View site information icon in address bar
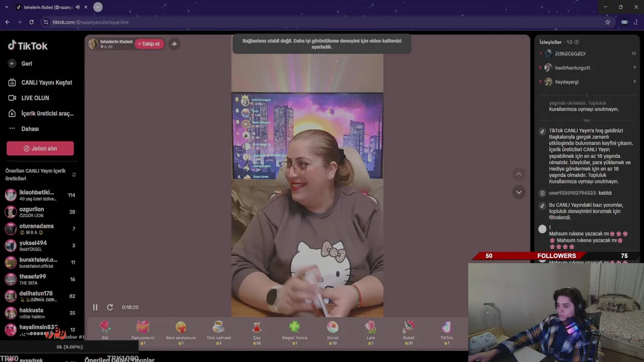The width and height of the screenshot is (644, 362). coord(46,22)
